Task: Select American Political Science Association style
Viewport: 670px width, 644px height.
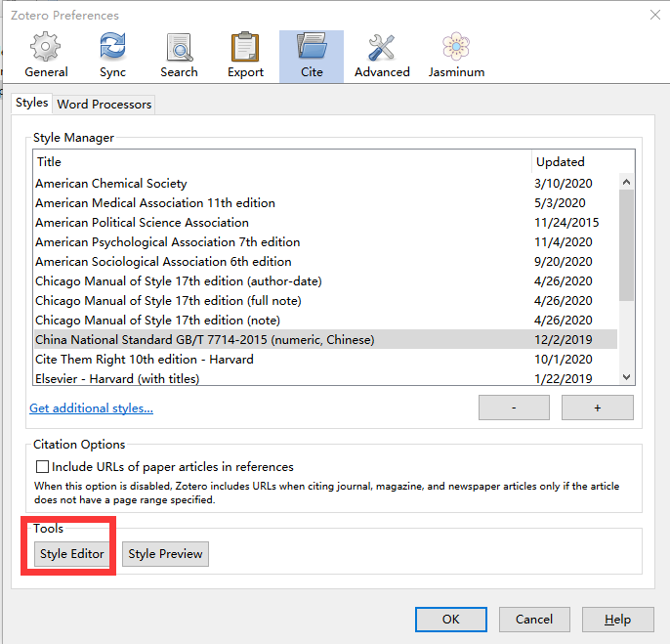Action: pyautogui.click(x=325, y=223)
